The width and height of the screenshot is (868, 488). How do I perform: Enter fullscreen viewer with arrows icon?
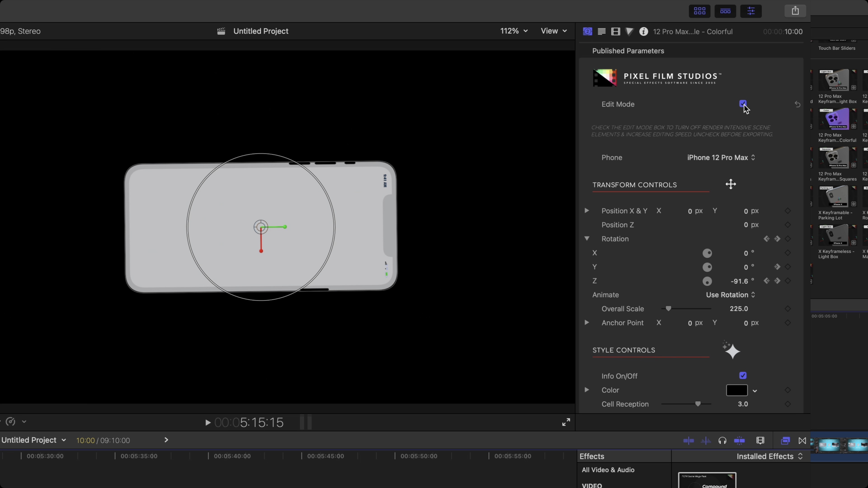[566, 422]
